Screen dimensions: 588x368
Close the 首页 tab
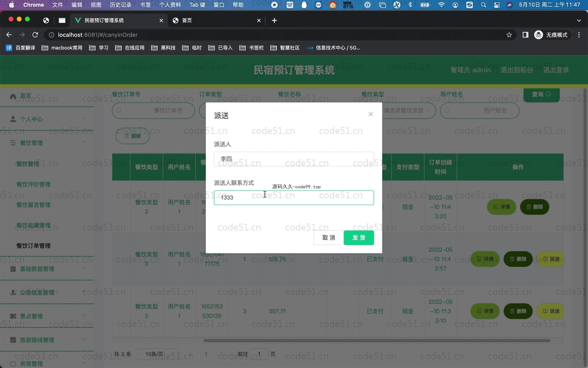pos(259,20)
